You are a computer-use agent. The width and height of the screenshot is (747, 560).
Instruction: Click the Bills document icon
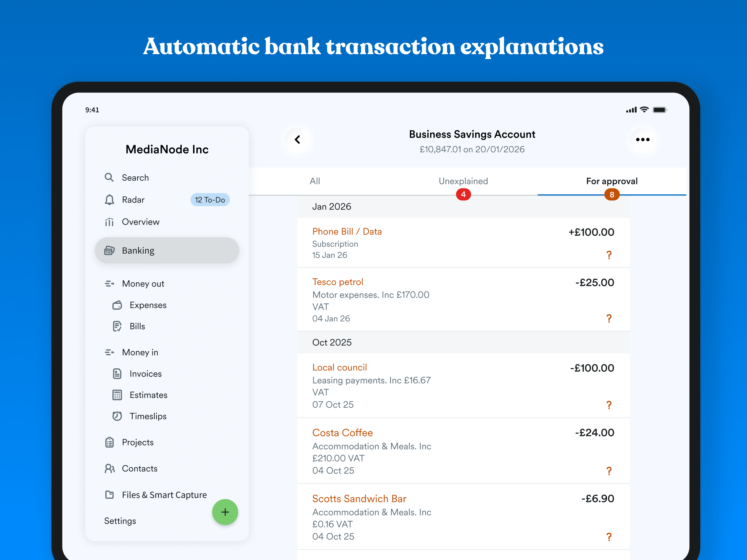pos(117,326)
